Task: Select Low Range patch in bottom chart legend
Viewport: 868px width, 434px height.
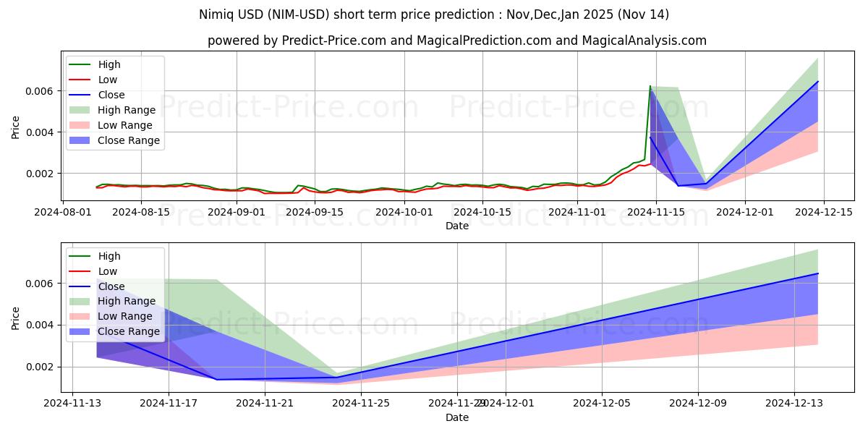Action: [x=82, y=316]
